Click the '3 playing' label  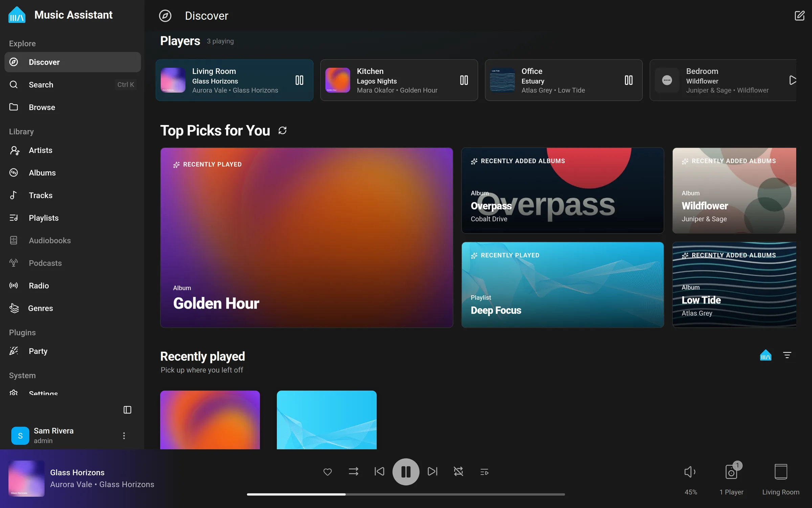[x=220, y=41]
